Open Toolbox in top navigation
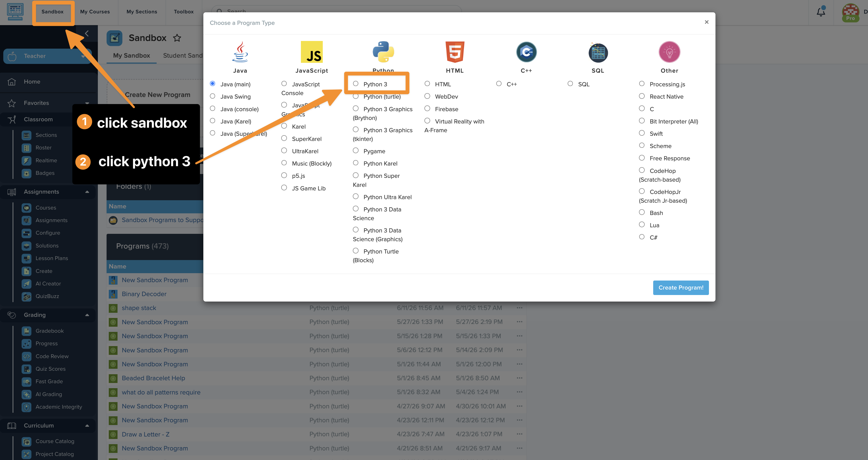This screenshot has width=868, height=460. [x=184, y=12]
